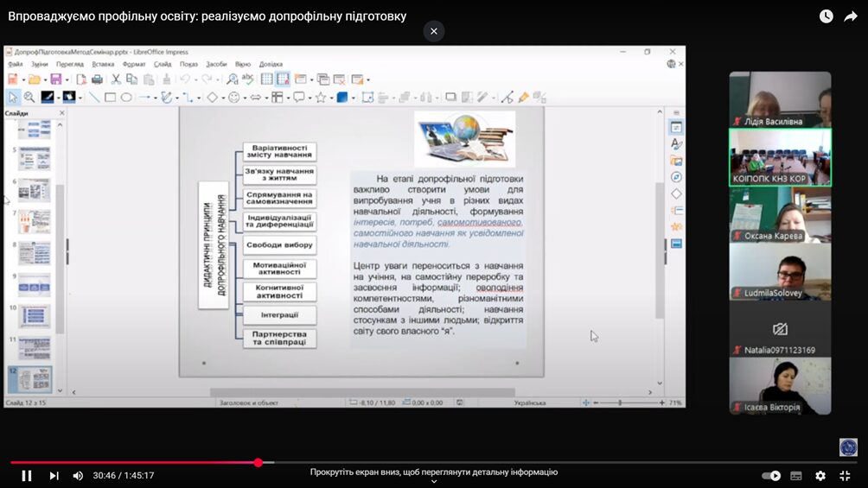
Task: Click the round X button under the video title
Action: pos(434,31)
